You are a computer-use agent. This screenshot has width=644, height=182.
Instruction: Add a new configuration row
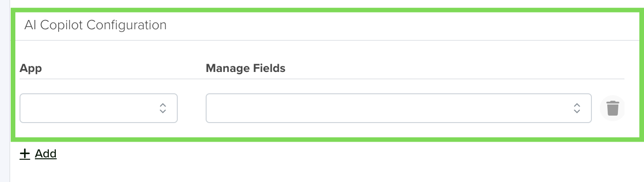(38, 154)
